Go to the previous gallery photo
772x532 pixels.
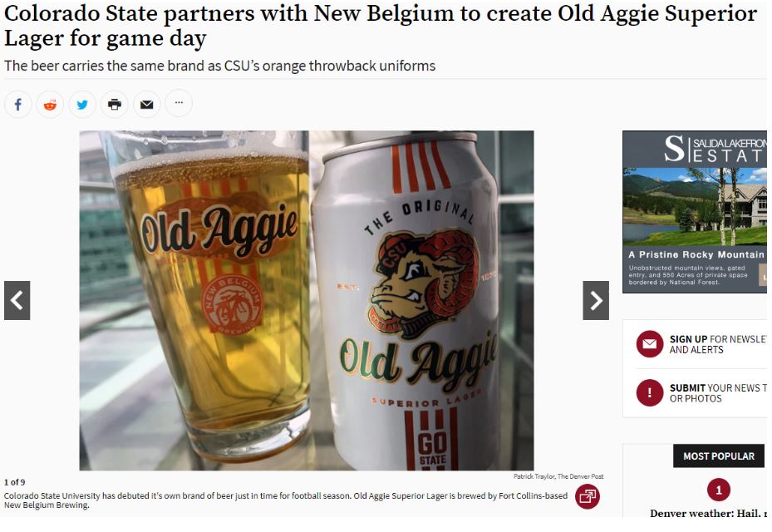[x=17, y=300]
